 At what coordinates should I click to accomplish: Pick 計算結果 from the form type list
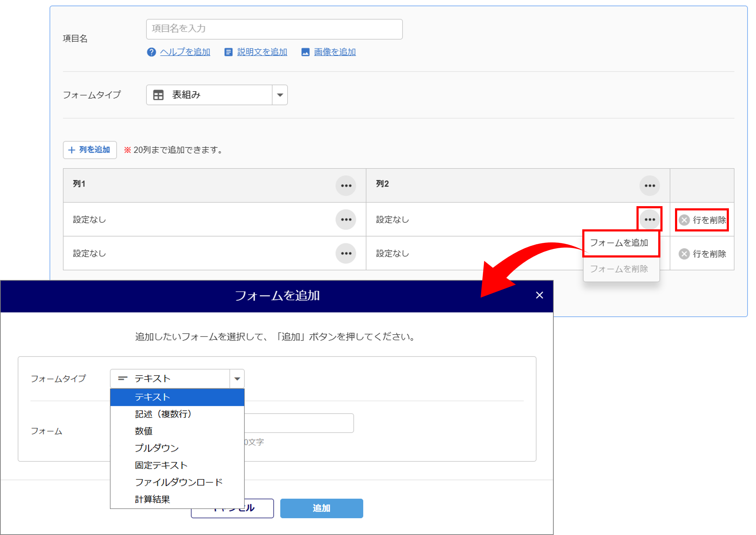click(x=152, y=499)
